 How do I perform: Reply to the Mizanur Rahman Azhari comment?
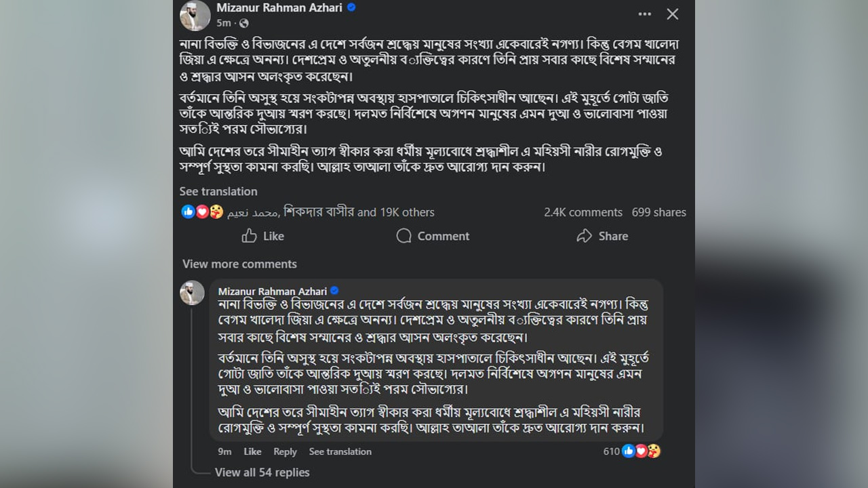pos(285,451)
